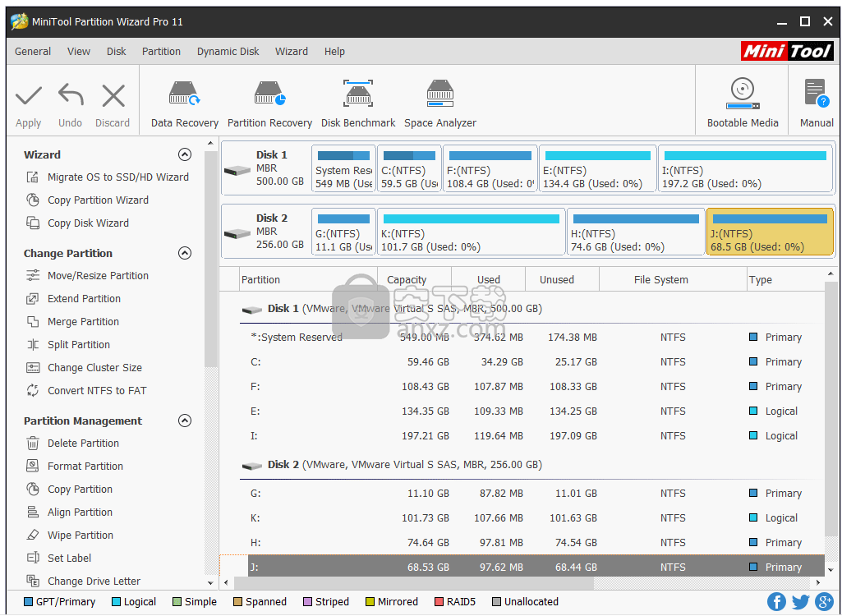Screen dimensions: 842x616
Task: Click the Convert NTFS to FAT icon
Action: point(33,390)
